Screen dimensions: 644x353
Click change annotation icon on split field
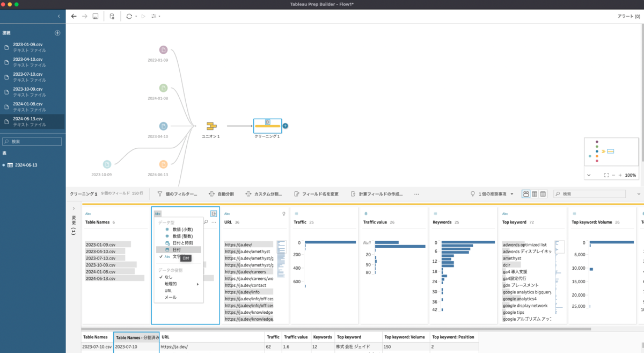214,213
